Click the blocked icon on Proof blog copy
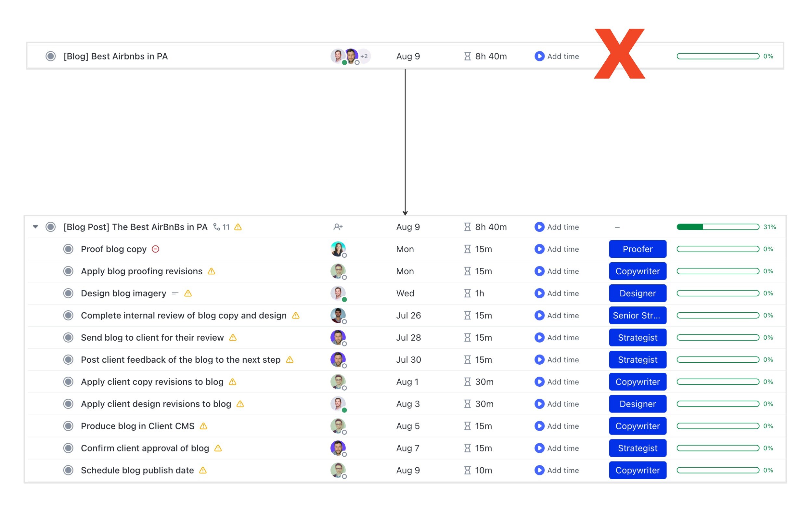 pos(156,249)
